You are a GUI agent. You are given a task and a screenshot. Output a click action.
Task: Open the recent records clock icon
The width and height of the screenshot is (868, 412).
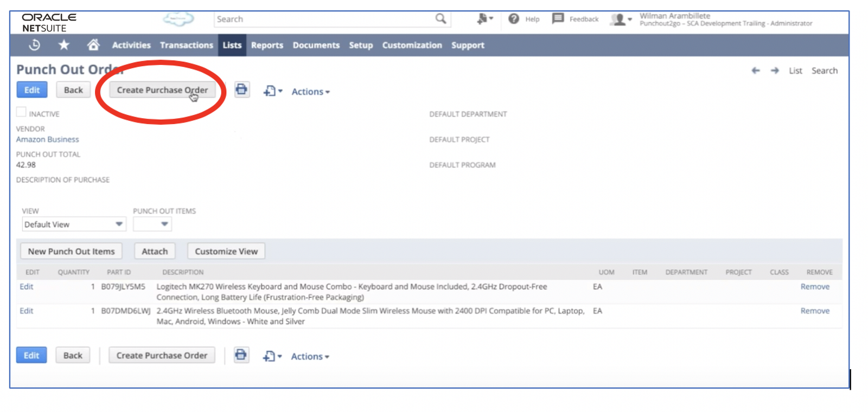click(34, 45)
